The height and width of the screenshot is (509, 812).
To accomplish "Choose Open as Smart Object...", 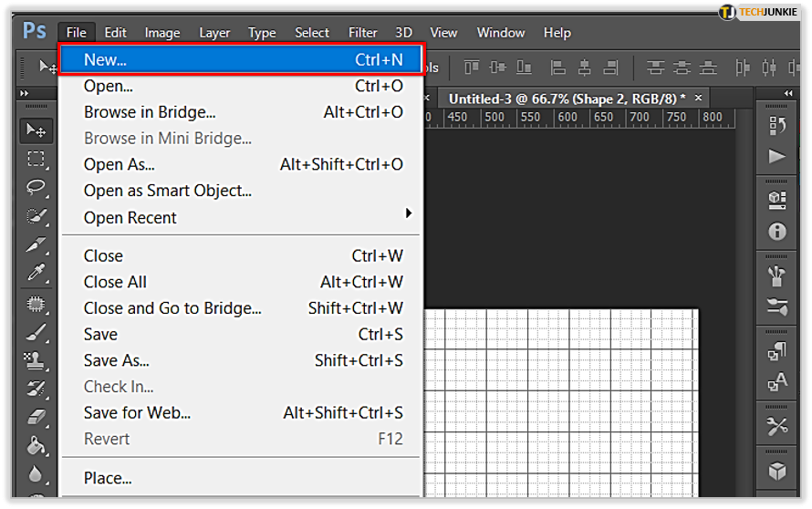I will click(242, 191).
